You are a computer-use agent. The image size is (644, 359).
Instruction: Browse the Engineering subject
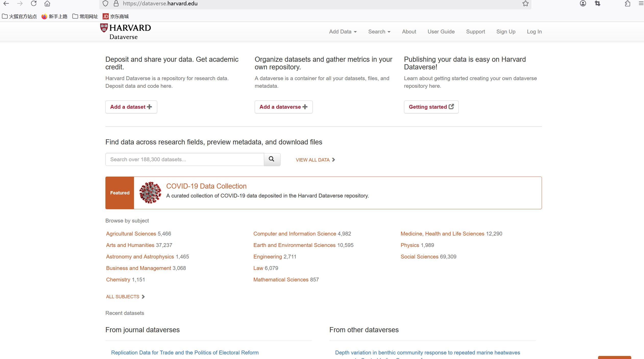coord(268,257)
